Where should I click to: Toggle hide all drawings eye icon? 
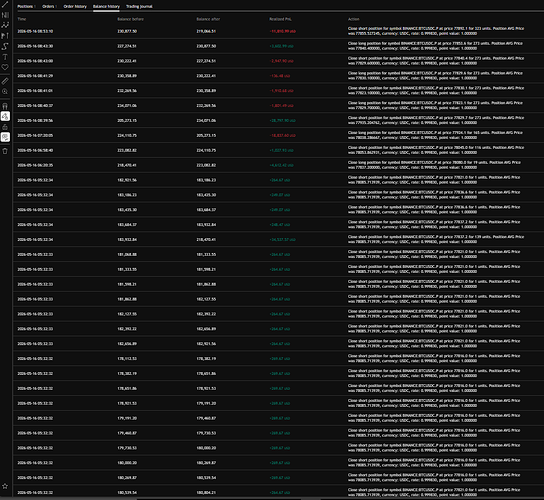[x=5, y=137]
